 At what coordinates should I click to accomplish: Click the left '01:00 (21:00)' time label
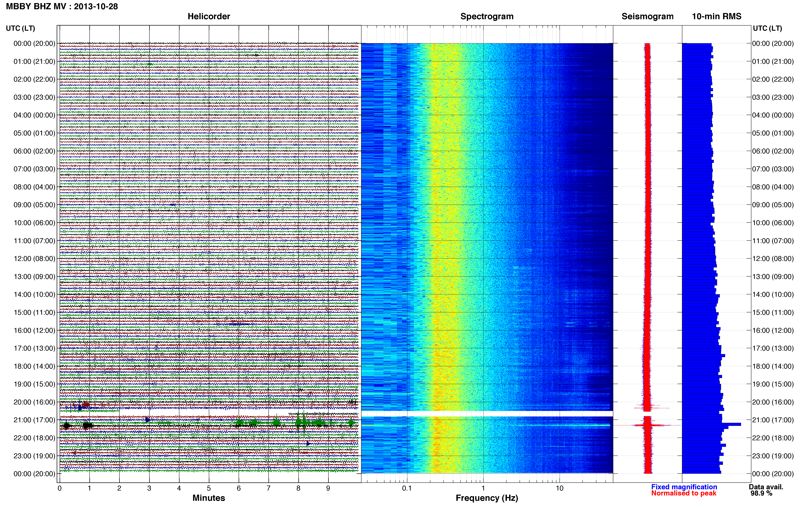pos(34,62)
